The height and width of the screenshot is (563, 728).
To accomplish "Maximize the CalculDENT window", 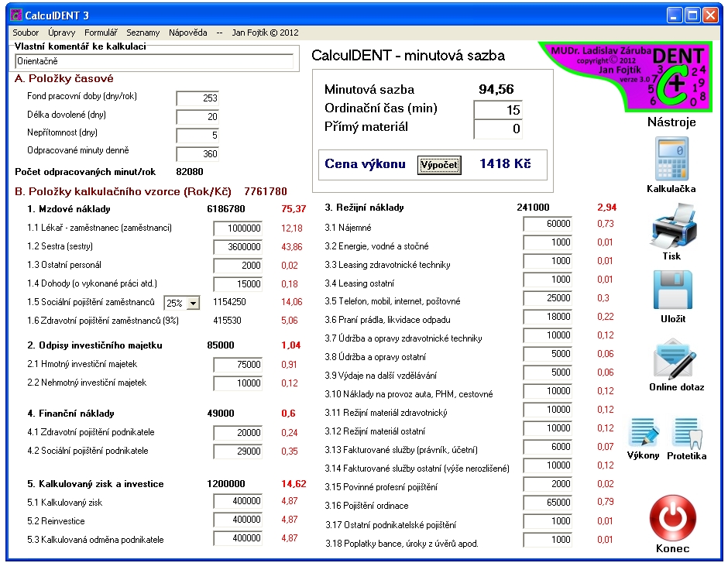I will [692, 15].
